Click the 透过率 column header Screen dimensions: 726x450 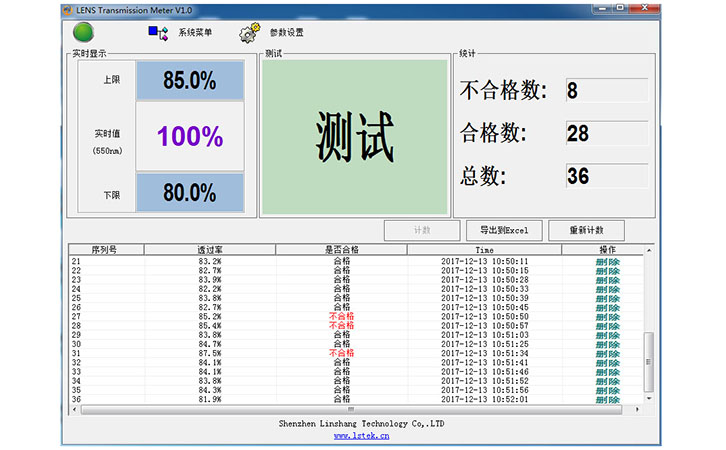point(209,249)
